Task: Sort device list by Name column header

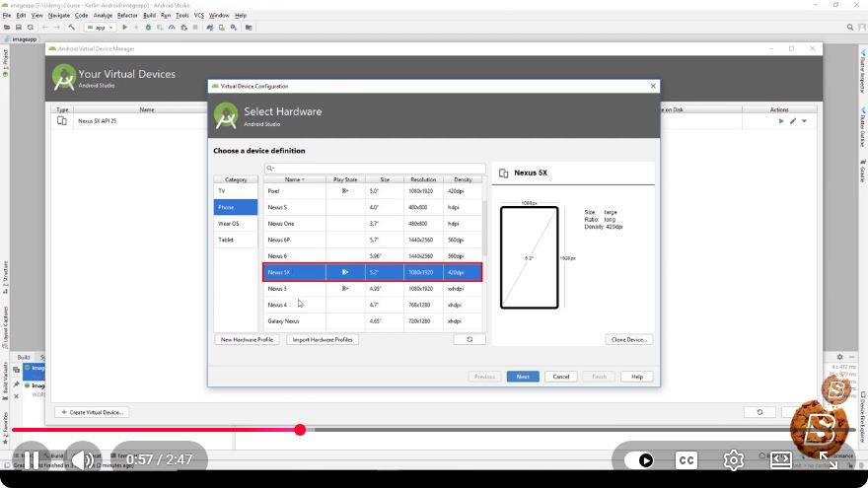Action: [295, 179]
